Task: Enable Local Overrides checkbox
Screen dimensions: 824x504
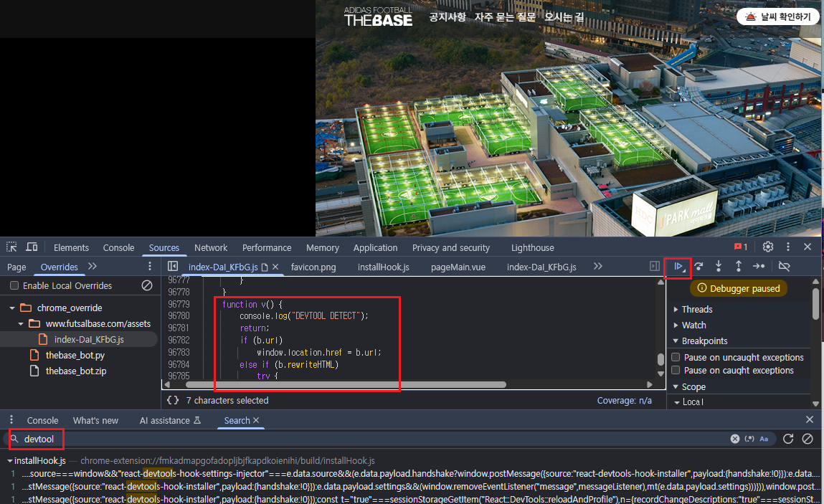Action: (14, 286)
